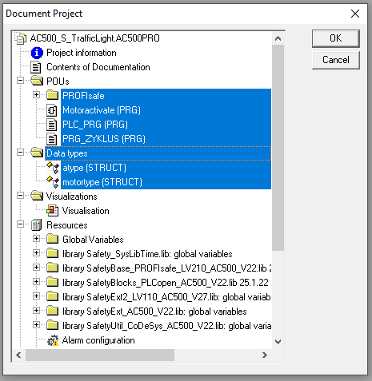372x381 pixels.
Task: Click the Contents of Documentation page icon
Action: (36, 67)
